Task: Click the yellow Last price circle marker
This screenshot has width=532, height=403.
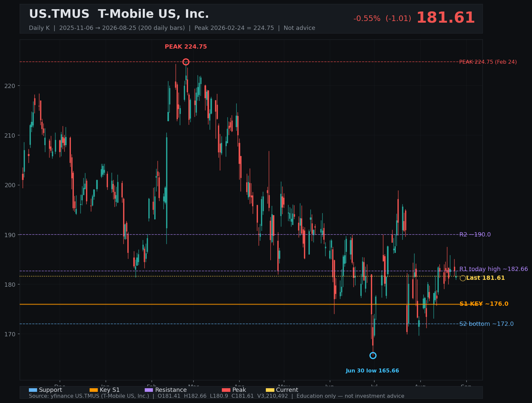Action: [463, 278]
